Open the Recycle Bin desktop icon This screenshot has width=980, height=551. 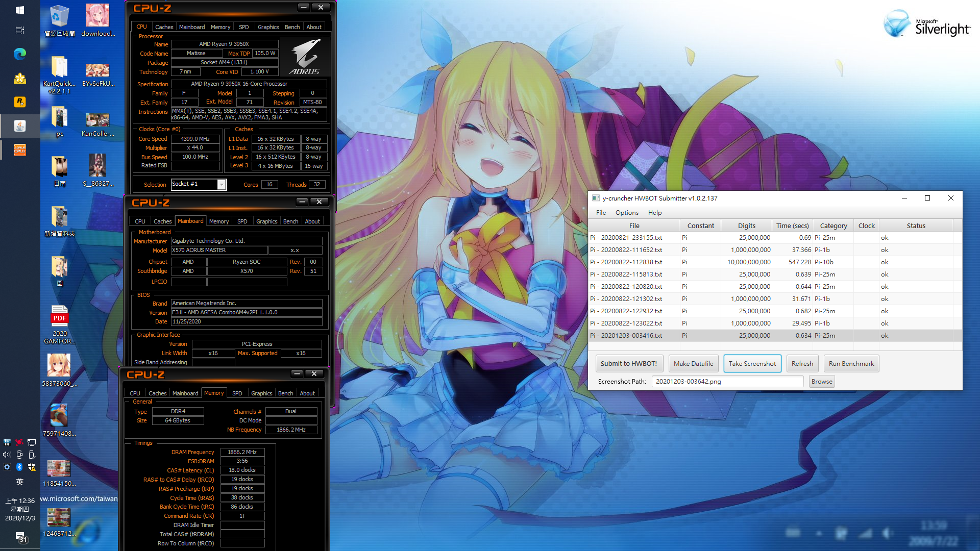pos(60,21)
